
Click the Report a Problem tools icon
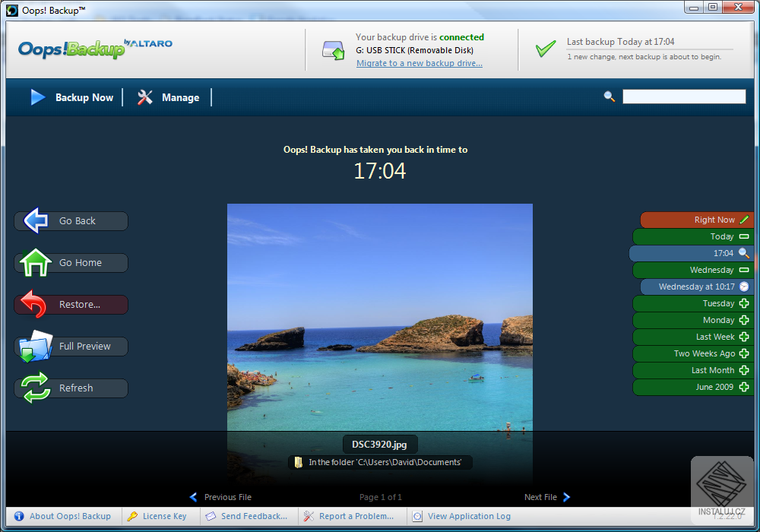309,516
